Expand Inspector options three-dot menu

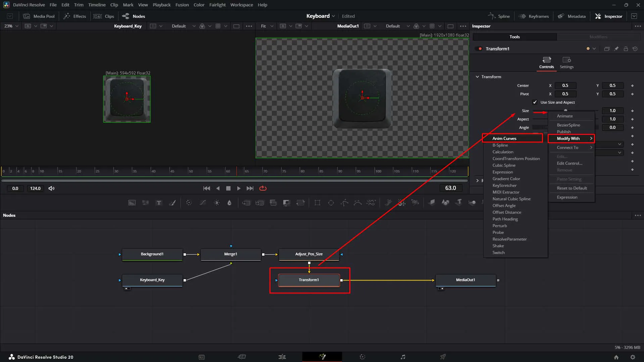tap(638, 26)
